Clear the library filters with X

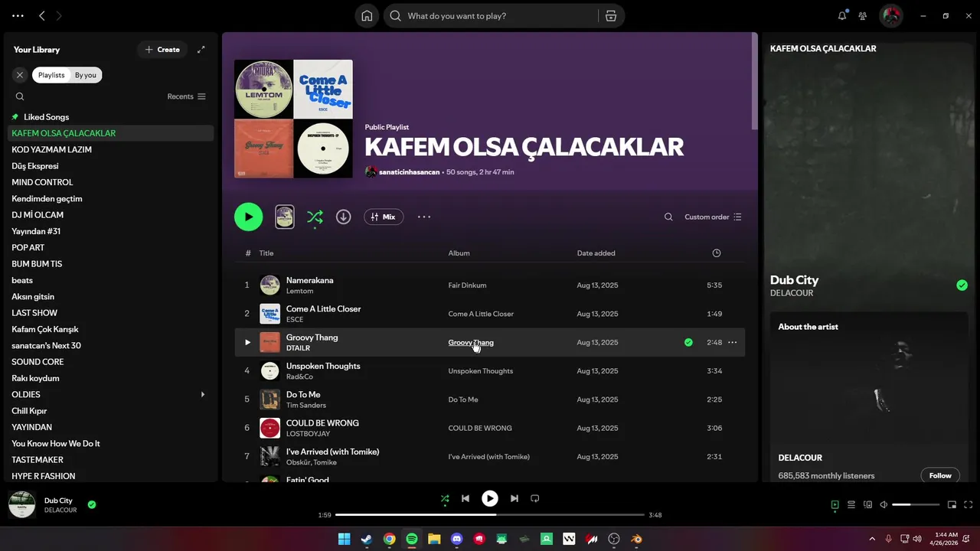click(20, 75)
